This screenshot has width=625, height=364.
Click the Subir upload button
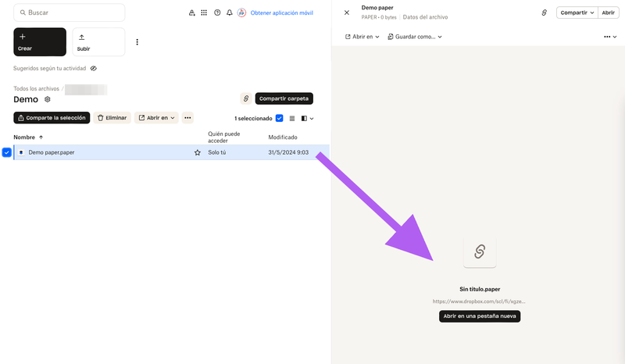click(x=98, y=42)
